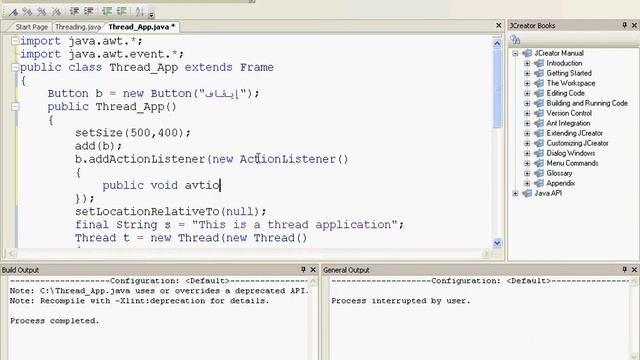Image resolution: width=640 pixels, height=360 pixels.
Task: Click the Glossary book icon
Action: (x=539, y=173)
